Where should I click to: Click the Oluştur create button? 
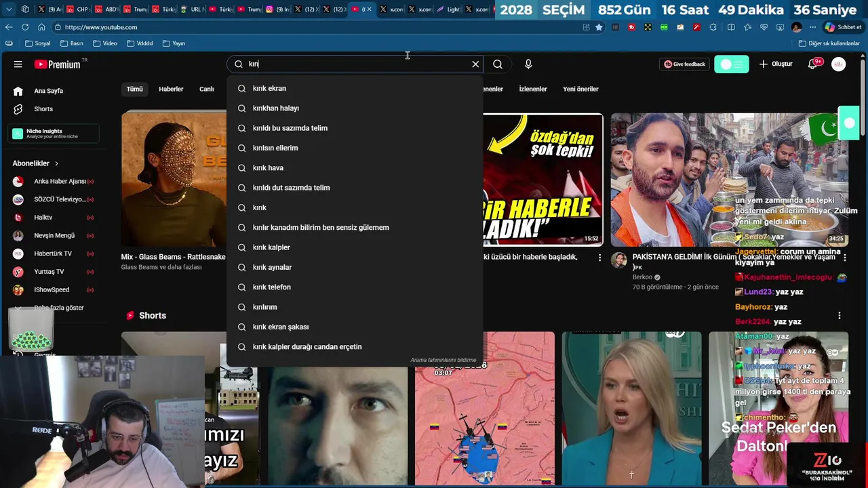(776, 64)
